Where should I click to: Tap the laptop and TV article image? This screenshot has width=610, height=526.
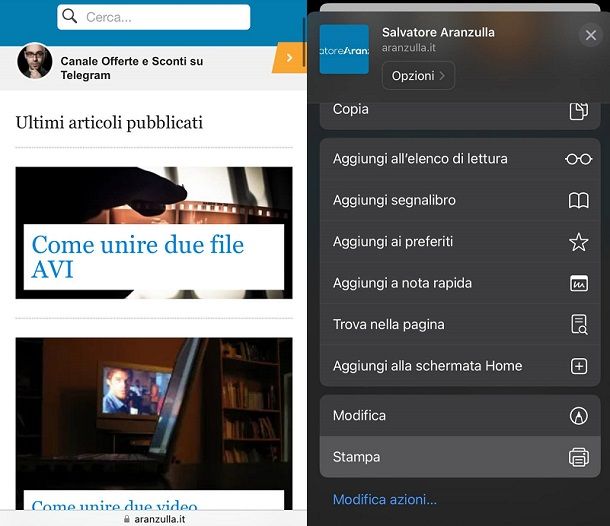[154, 413]
